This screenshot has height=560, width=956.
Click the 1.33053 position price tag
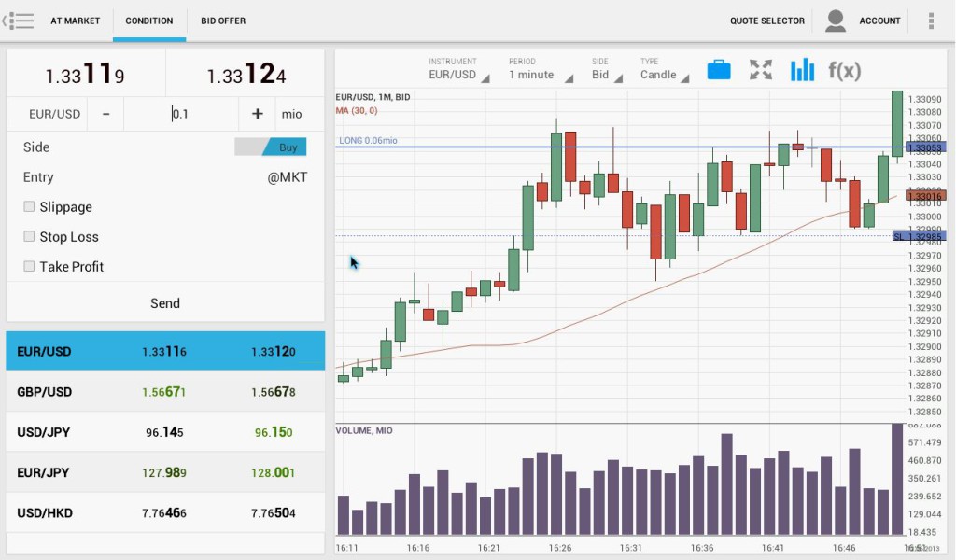pyautogui.click(x=925, y=147)
